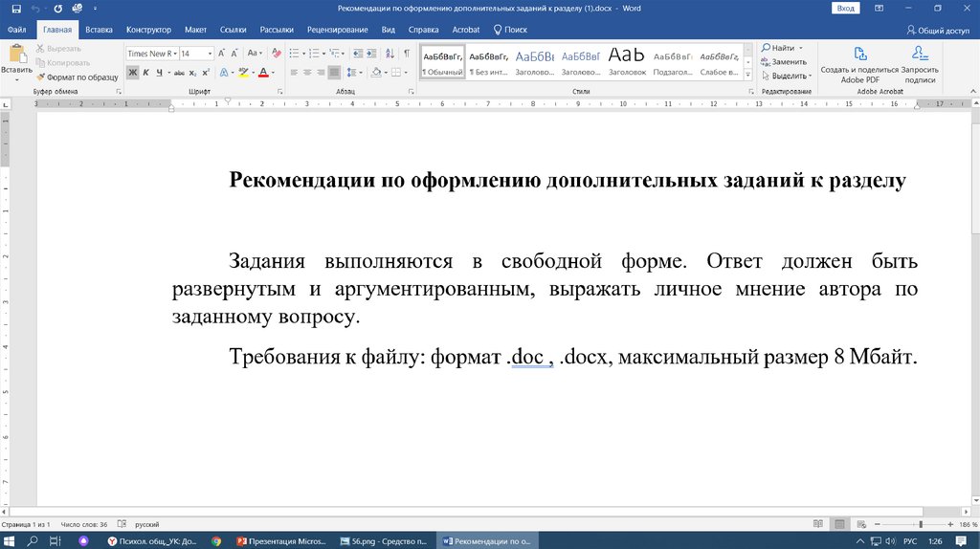Viewport: 980px width, 549px height.
Task: Click Create and Share Adobe PDF icon
Action: (x=859, y=55)
